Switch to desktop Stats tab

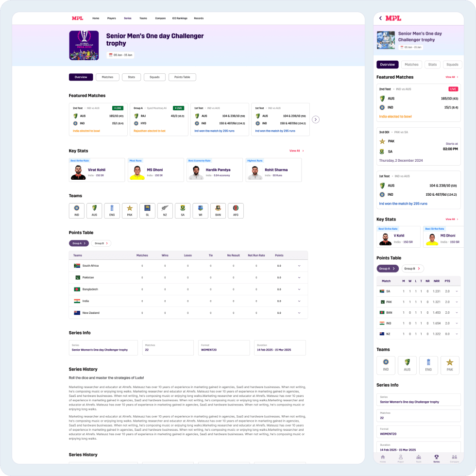132,77
